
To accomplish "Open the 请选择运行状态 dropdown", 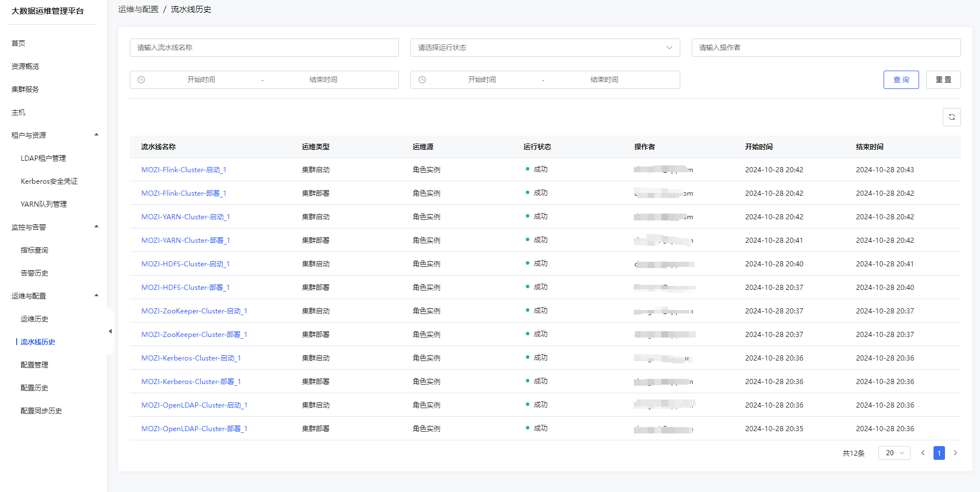I will pyautogui.click(x=545, y=48).
